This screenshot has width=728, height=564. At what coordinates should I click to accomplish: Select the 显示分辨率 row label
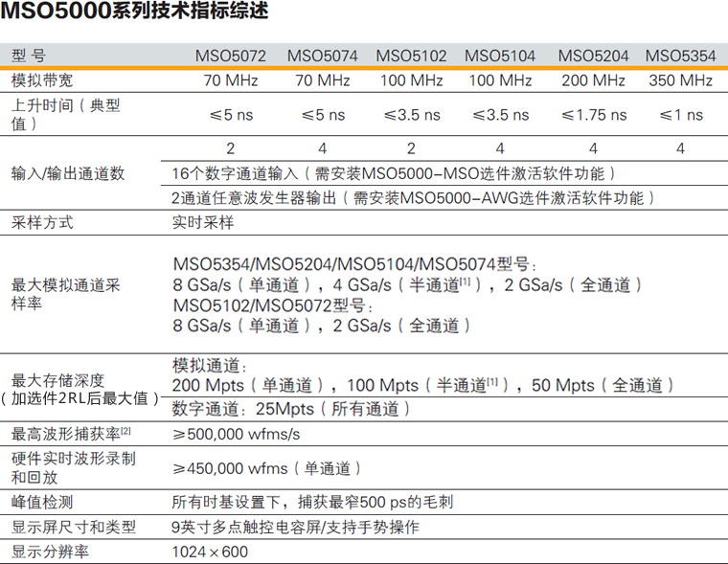pyautogui.click(x=50, y=552)
